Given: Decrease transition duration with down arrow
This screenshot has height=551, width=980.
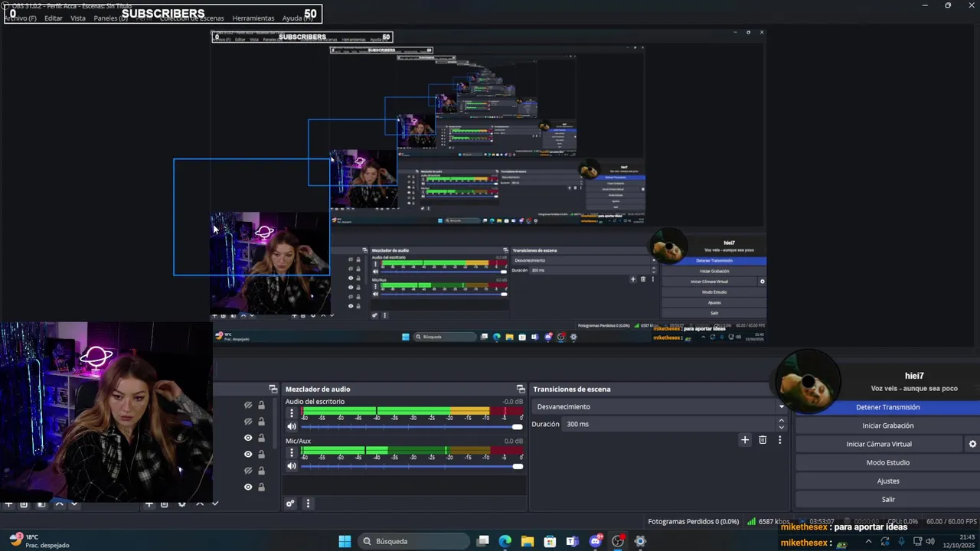Looking at the screenshot, I should (x=781, y=427).
